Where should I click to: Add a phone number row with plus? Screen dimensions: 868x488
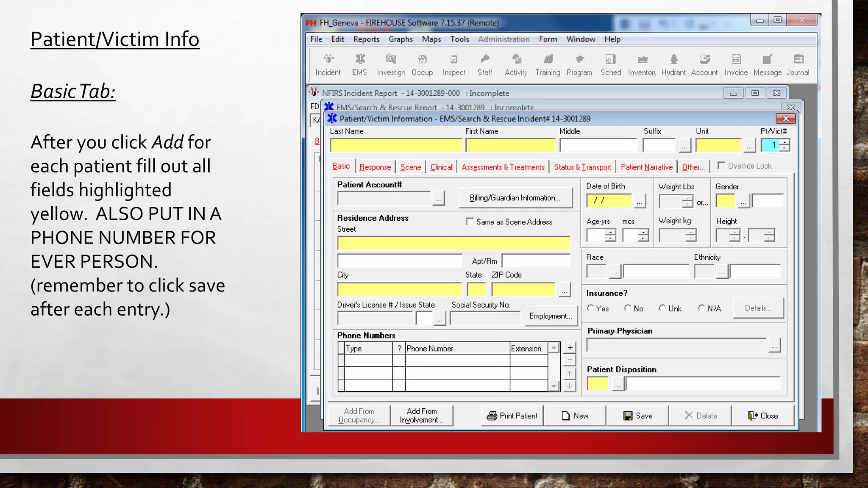tap(570, 348)
